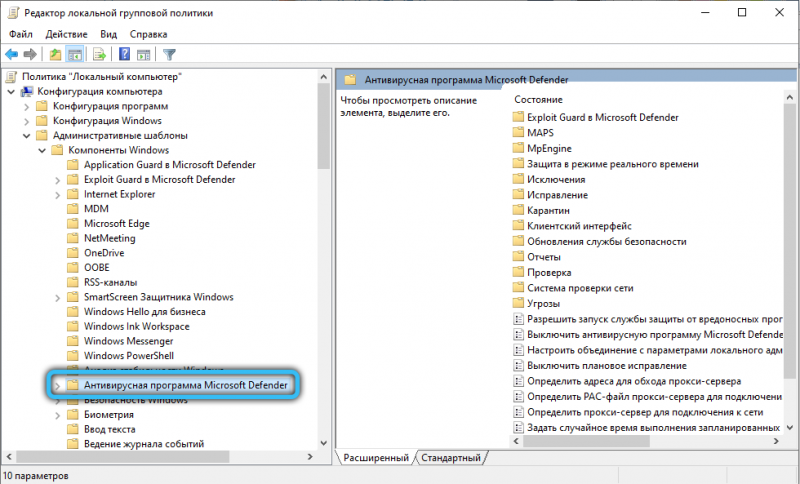The height and width of the screenshot is (484, 800).
Task: Select Application Guard в Microsoft Defender in tree
Action: [169, 165]
